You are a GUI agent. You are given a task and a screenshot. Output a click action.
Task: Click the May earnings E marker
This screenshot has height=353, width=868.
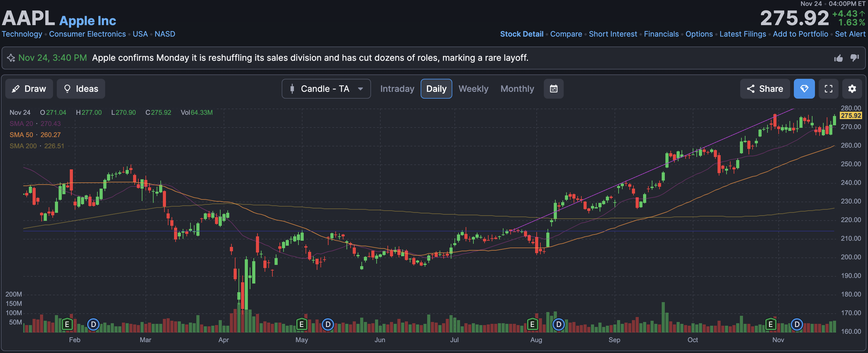click(301, 324)
